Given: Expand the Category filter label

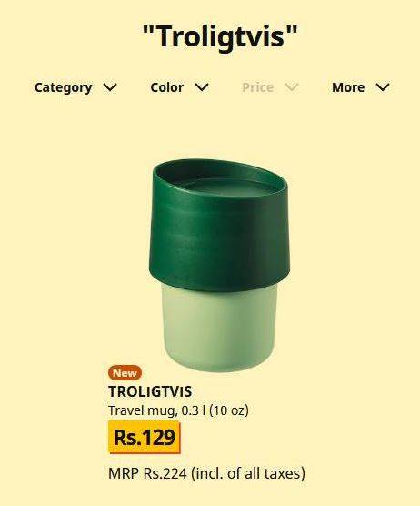Looking at the screenshot, I should (x=63, y=87).
